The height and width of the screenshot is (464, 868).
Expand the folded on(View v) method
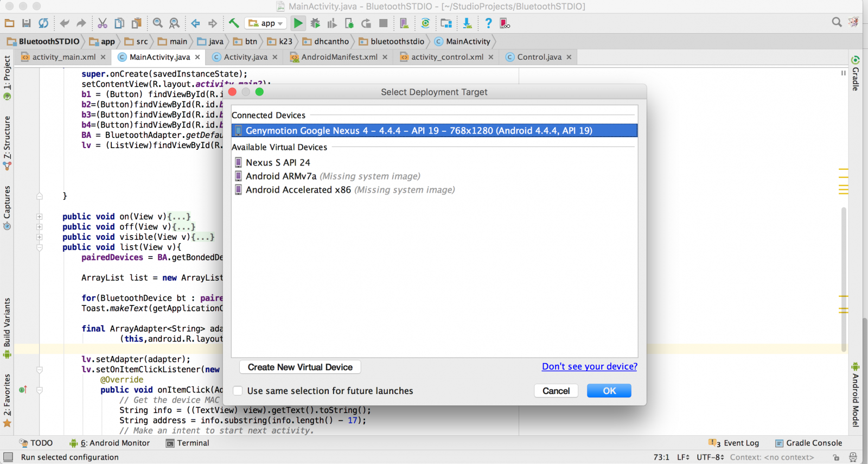pos(40,217)
